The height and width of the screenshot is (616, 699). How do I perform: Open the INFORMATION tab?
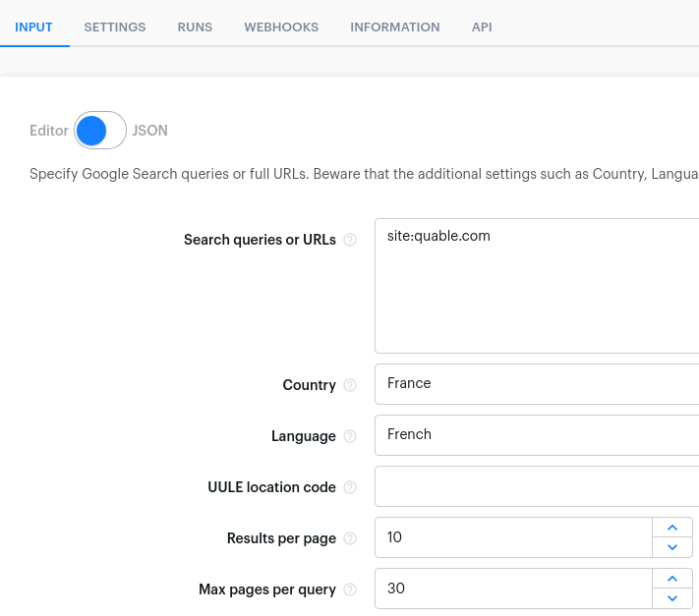pyautogui.click(x=395, y=28)
